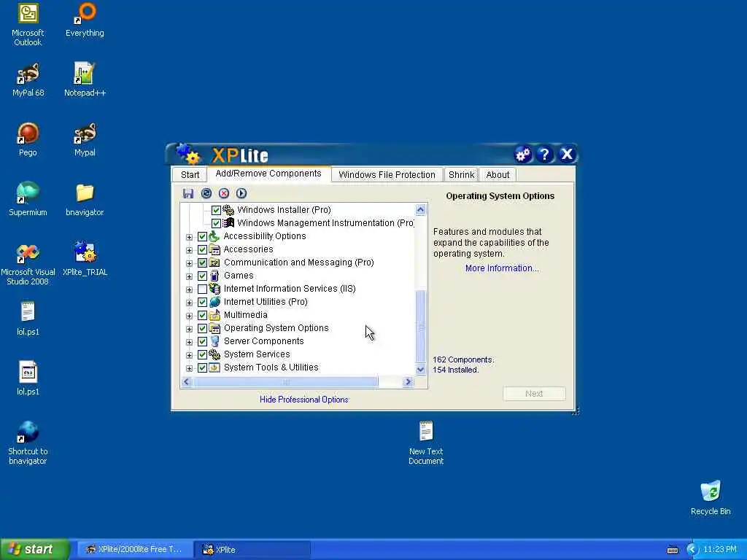Open XPlite settings gear icon
Screen dimensions: 747x560
click(522, 155)
